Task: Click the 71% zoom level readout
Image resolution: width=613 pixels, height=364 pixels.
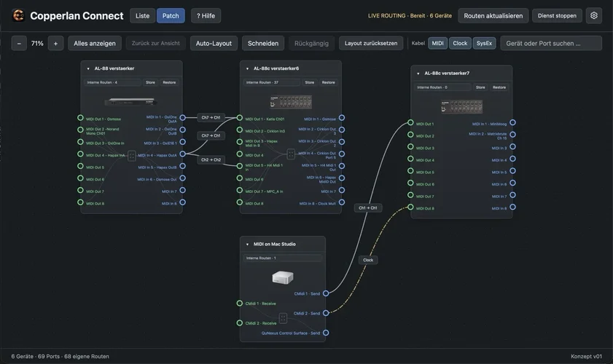Action: (x=37, y=44)
